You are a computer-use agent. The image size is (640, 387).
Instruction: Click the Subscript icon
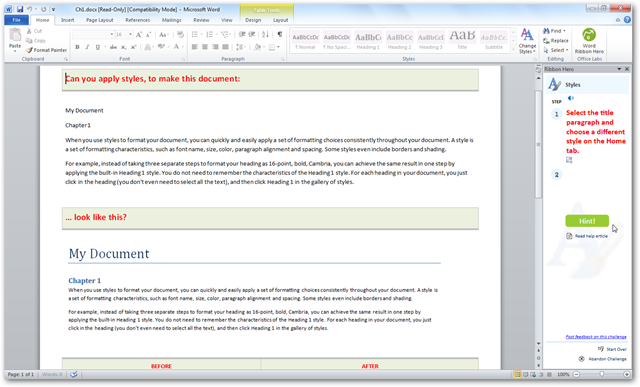pyautogui.click(x=123, y=47)
